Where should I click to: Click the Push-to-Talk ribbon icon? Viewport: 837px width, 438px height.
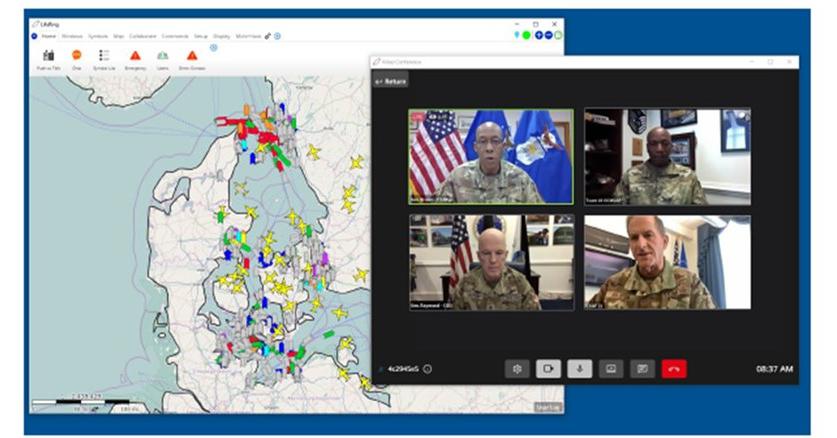48,56
